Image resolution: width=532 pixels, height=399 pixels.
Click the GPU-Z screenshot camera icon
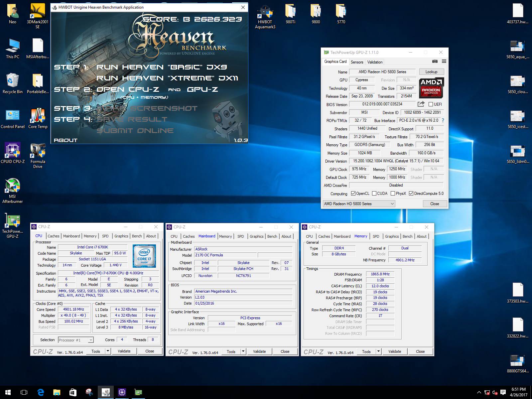[435, 62]
